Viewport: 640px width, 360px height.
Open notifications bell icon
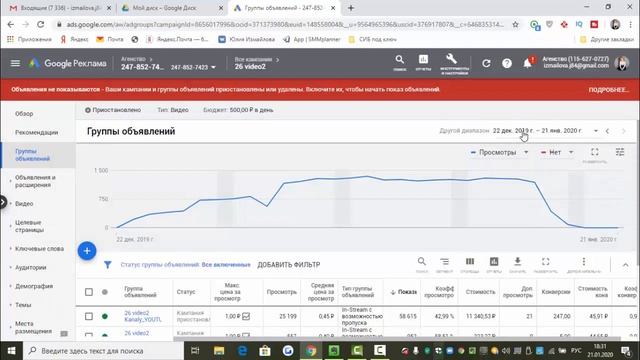(x=528, y=63)
